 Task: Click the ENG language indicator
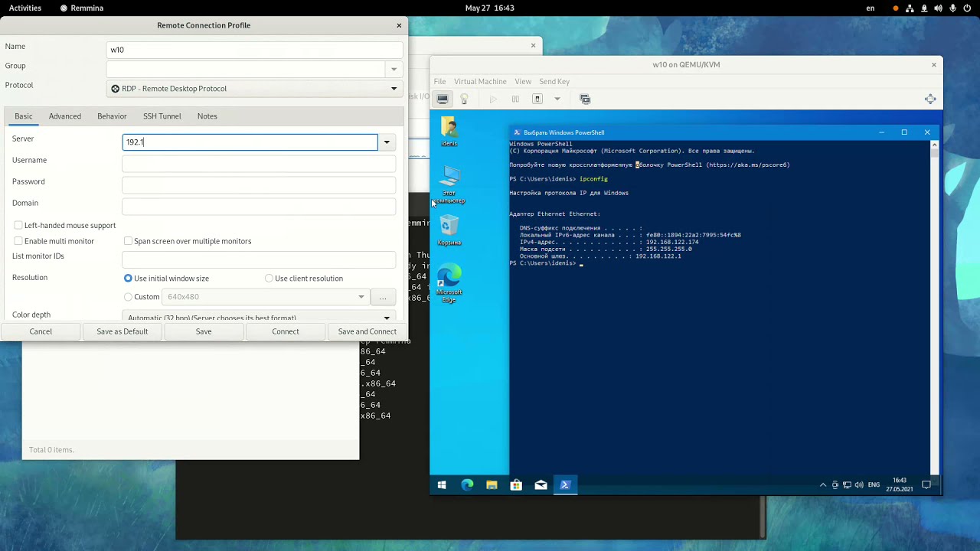point(874,485)
